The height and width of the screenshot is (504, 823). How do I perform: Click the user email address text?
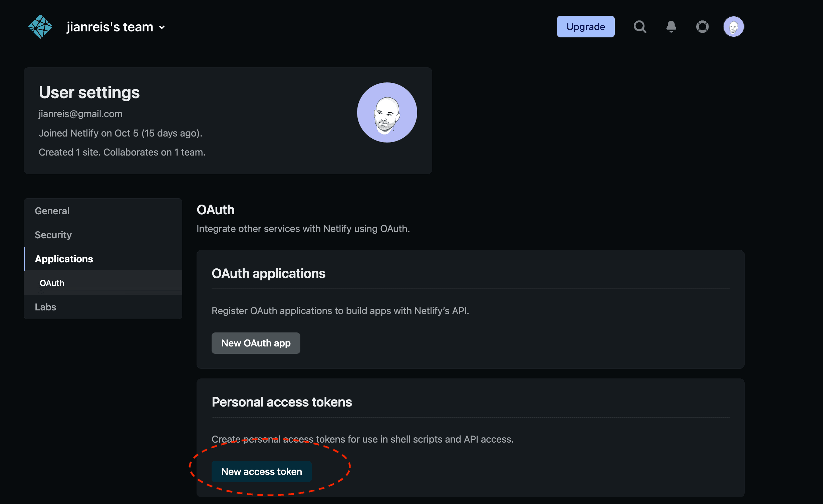pos(80,113)
